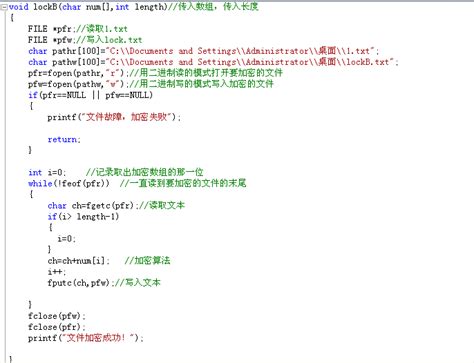
Task: Collapse the lockB function outline box
Action: [4, 7]
